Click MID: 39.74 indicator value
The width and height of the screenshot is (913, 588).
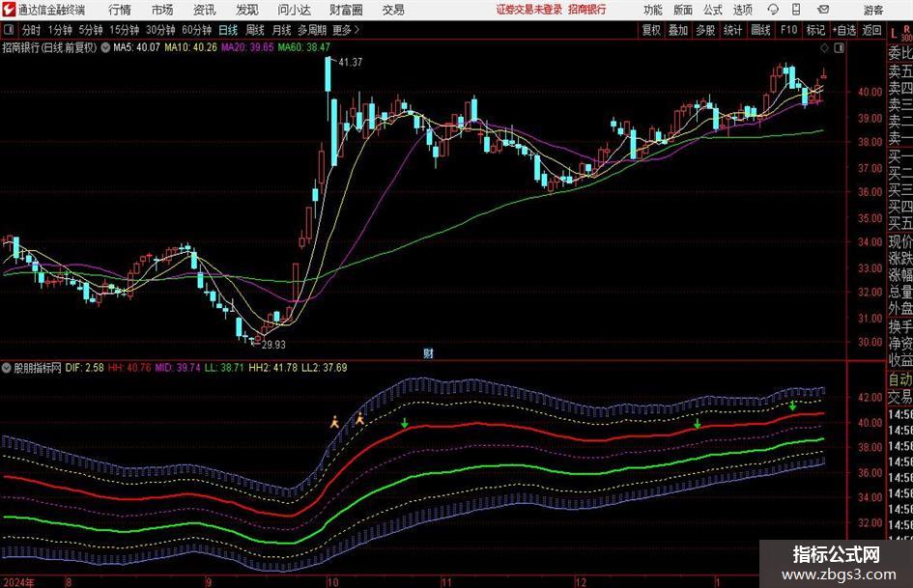pyautogui.click(x=178, y=368)
